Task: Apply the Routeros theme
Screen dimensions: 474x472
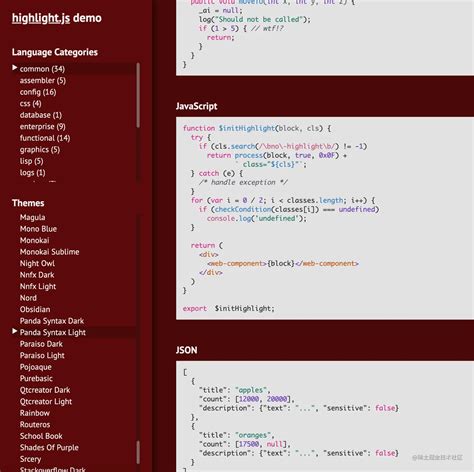Action: (x=35, y=425)
